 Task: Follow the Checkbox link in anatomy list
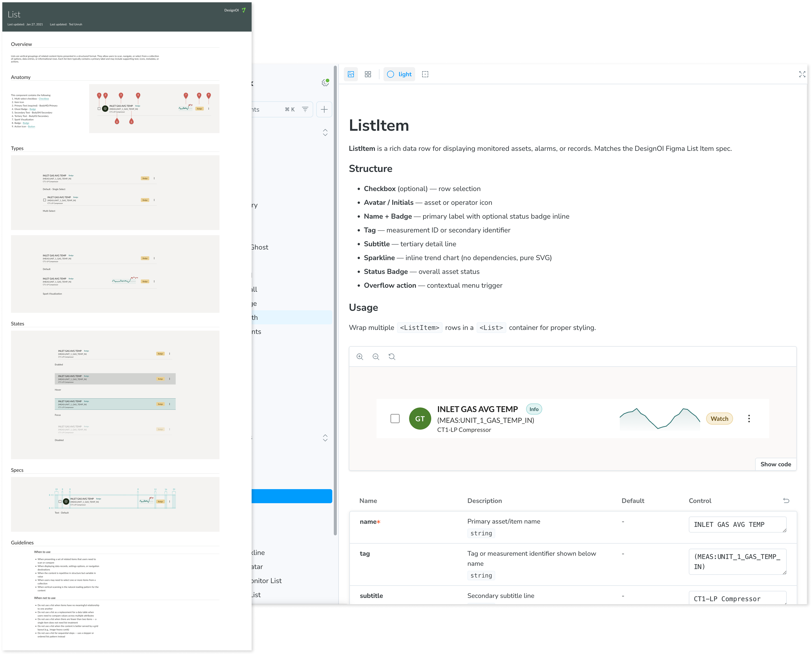tap(44, 99)
